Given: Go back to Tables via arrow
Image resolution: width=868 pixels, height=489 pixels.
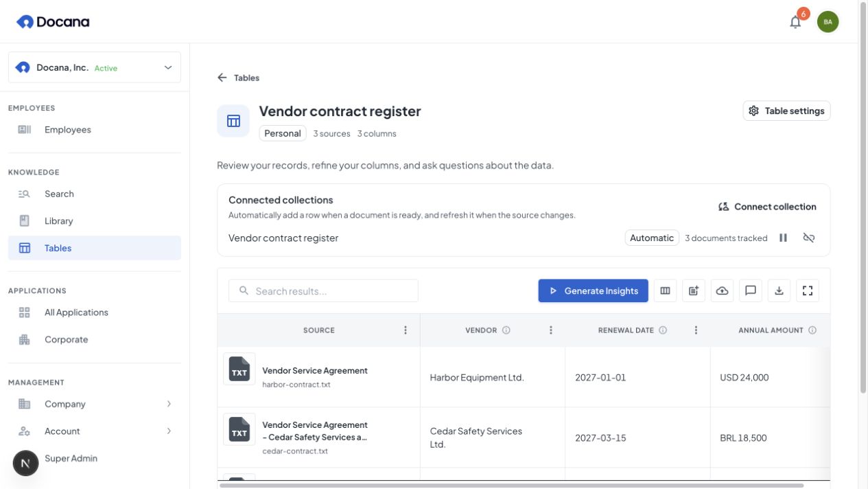Looking at the screenshot, I should point(222,78).
